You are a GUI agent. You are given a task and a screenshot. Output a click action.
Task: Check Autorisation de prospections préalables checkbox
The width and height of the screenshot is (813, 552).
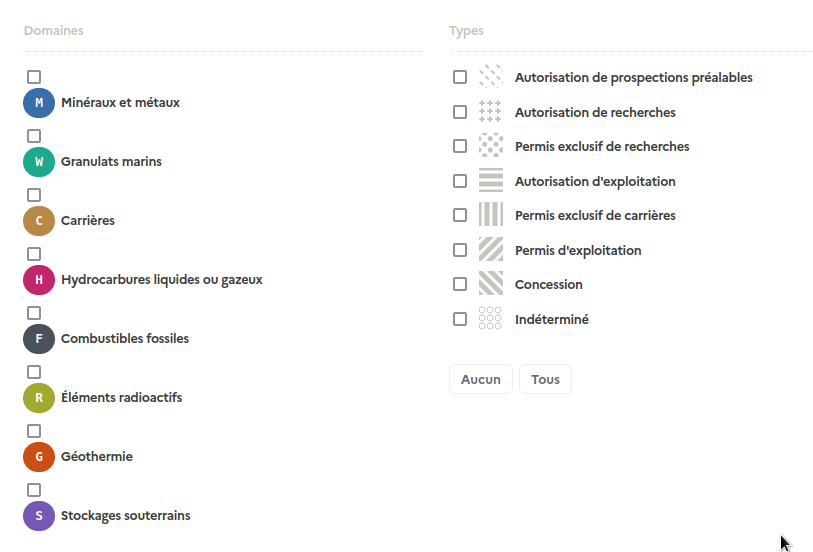pyautogui.click(x=460, y=77)
